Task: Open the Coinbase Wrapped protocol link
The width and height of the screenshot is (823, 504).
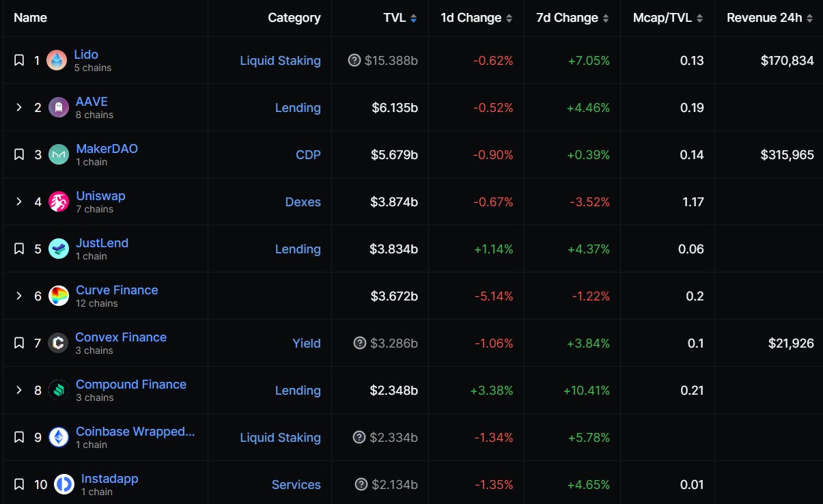Action: [135, 431]
